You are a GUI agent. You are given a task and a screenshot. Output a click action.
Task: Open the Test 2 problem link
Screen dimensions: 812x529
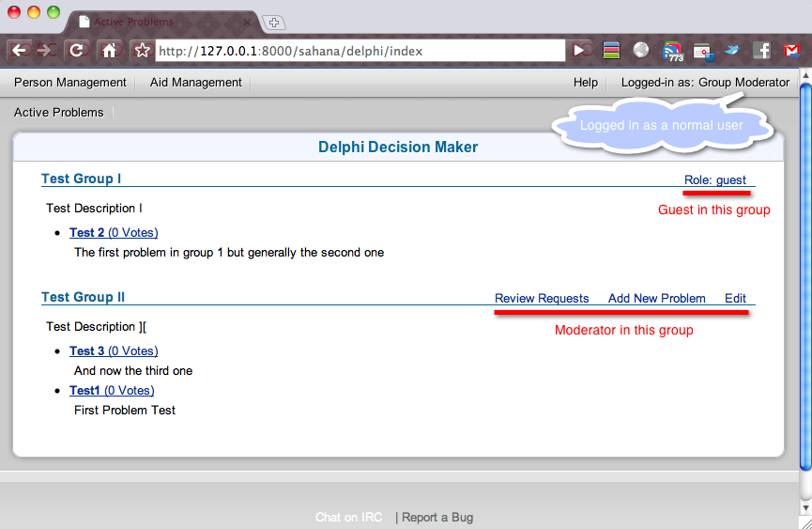click(x=87, y=233)
